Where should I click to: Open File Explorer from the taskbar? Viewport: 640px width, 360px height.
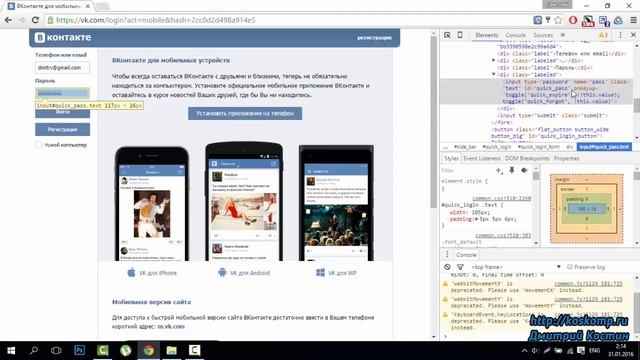(x=171, y=350)
